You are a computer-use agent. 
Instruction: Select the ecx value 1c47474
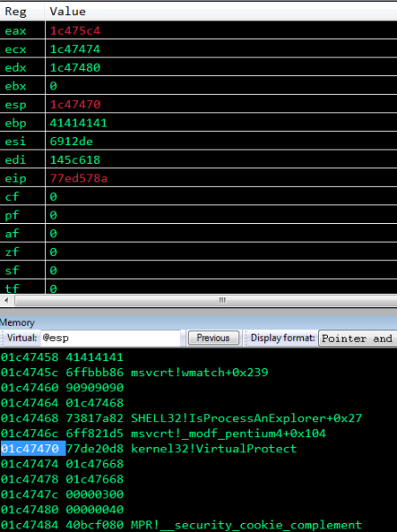tap(75, 50)
